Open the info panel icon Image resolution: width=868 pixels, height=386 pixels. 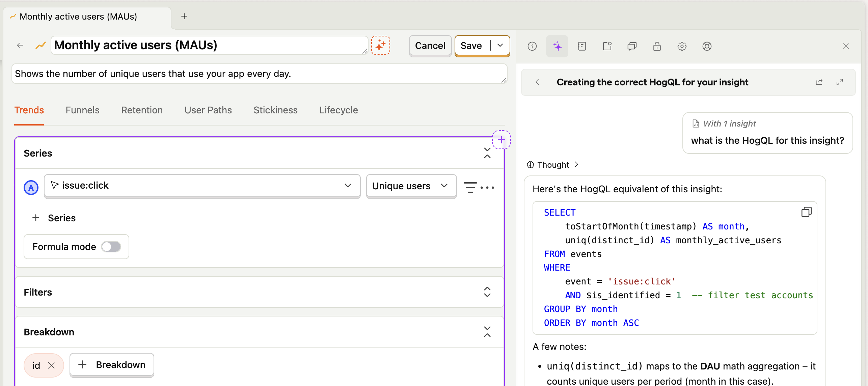(532, 46)
